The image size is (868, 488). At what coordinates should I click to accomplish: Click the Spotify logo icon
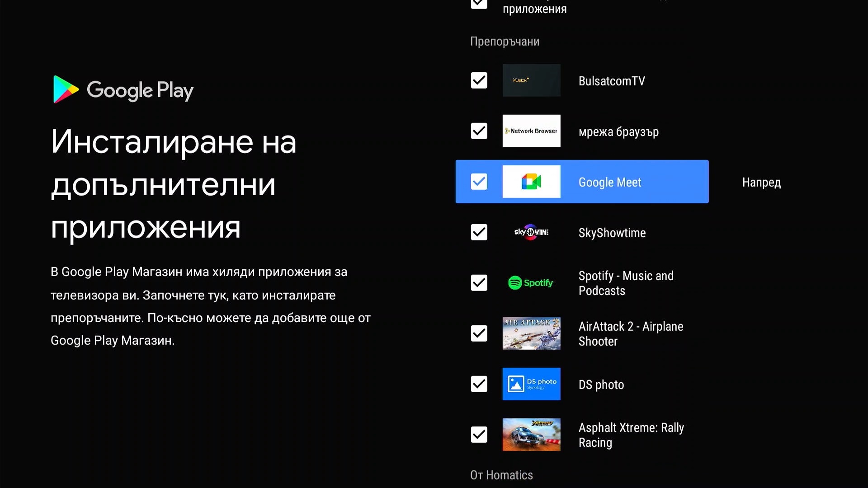coord(531,283)
